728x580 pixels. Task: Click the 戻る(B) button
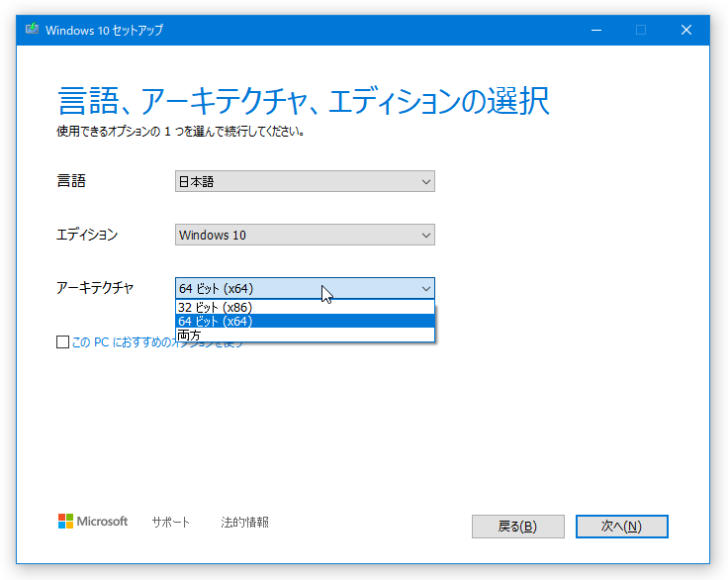[518, 527]
